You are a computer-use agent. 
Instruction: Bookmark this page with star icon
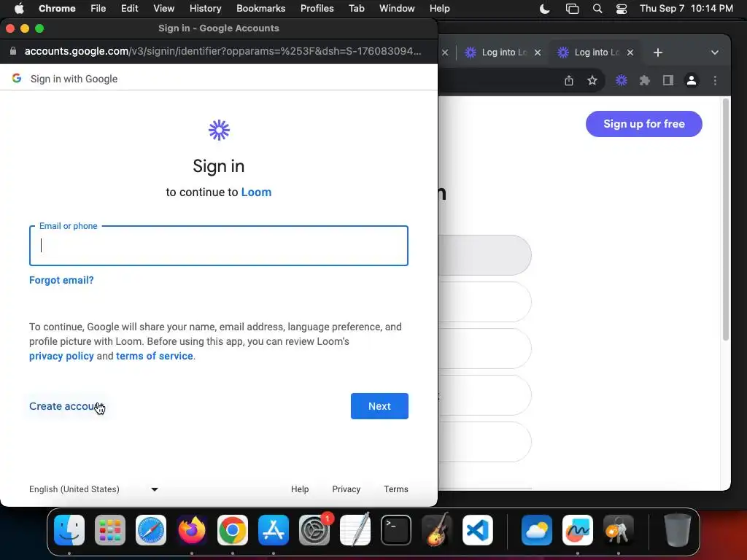click(x=592, y=80)
